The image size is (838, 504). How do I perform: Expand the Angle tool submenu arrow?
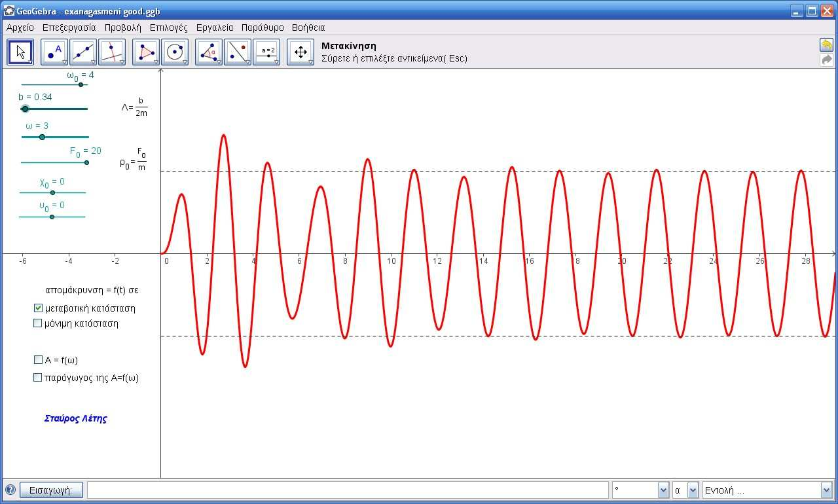(x=219, y=62)
